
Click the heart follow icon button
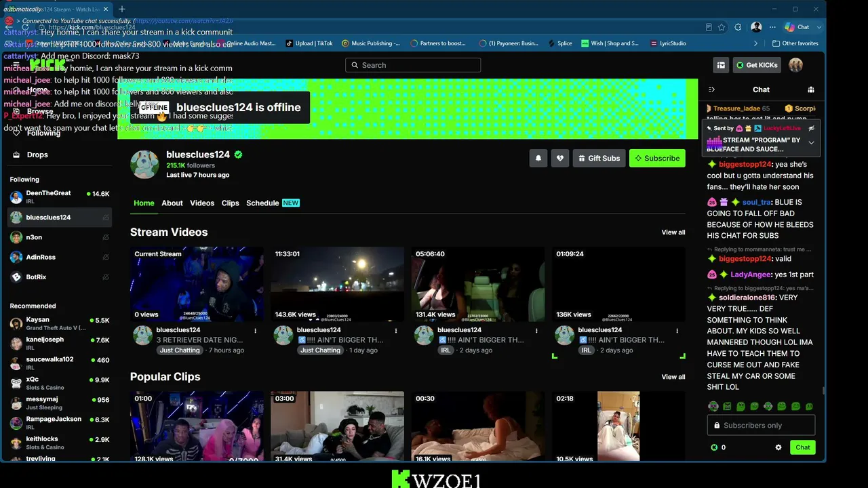(x=559, y=158)
